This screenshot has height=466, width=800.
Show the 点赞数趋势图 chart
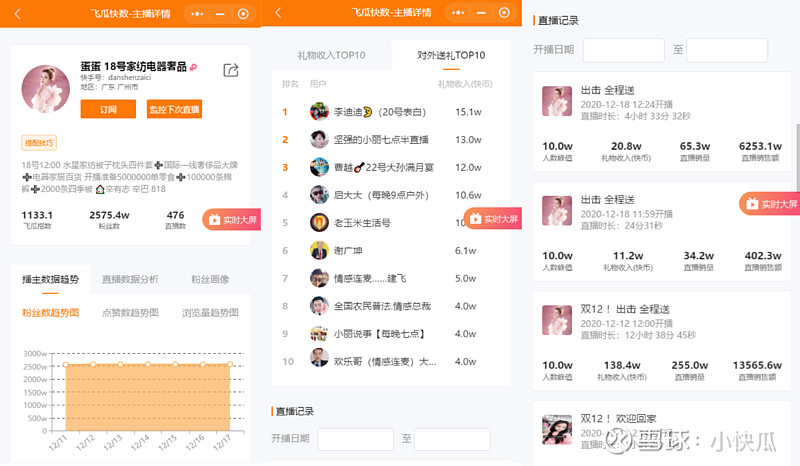[130, 312]
